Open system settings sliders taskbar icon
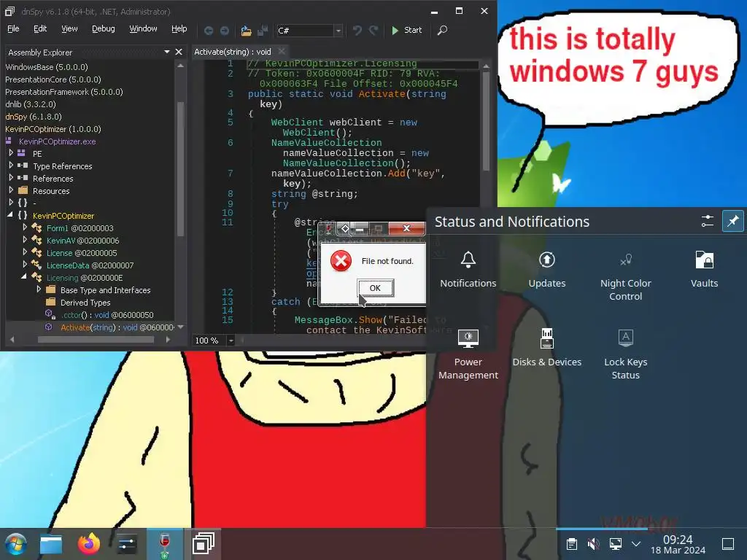Viewport: 747px width, 560px height. pos(127,544)
